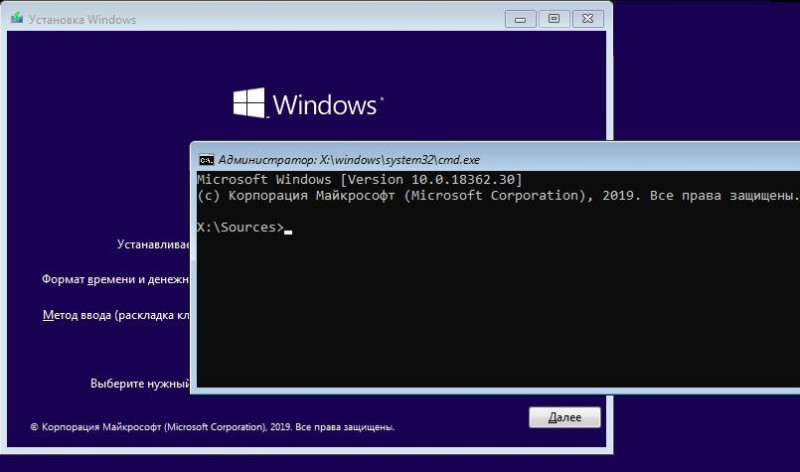Click the Windows logo in Setup
The image size is (800, 472).
[x=308, y=104]
